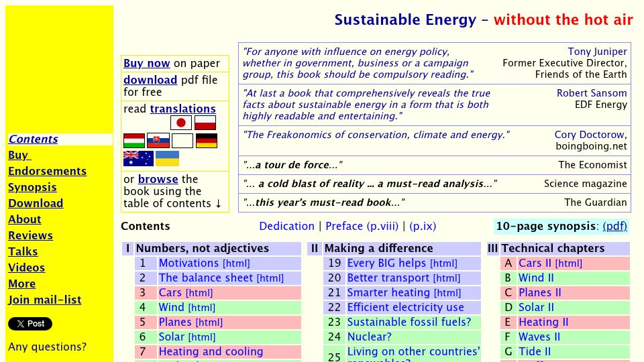Open chapter 3 Cars
The height and width of the screenshot is (362, 644).
click(170, 293)
